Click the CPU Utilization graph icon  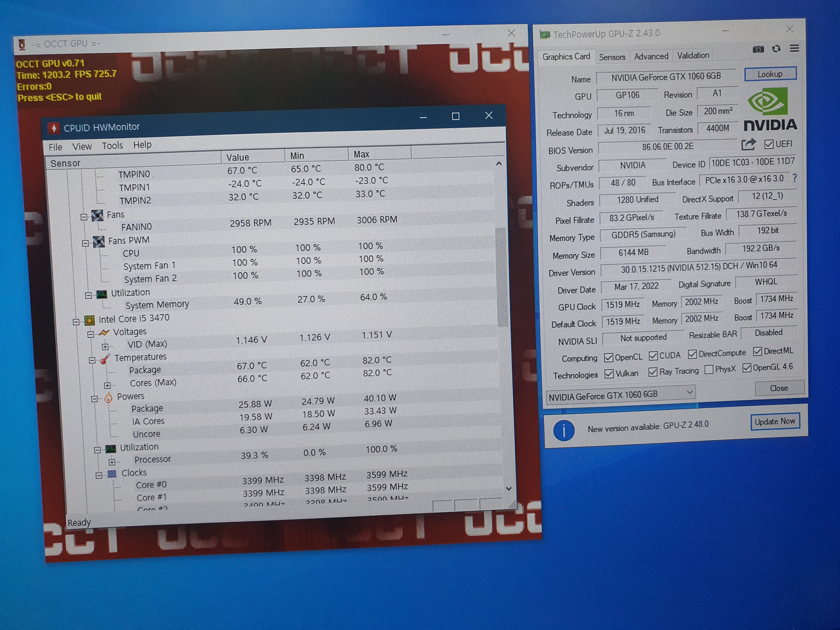click(110, 449)
